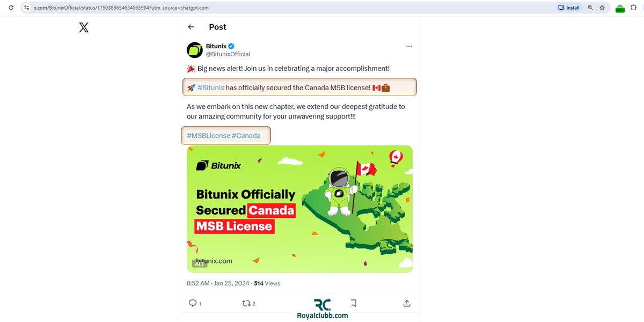Image resolution: width=644 pixels, height=322 pixels.
Task: Click the green extension icon in toolbar
Action: [620, 8]
